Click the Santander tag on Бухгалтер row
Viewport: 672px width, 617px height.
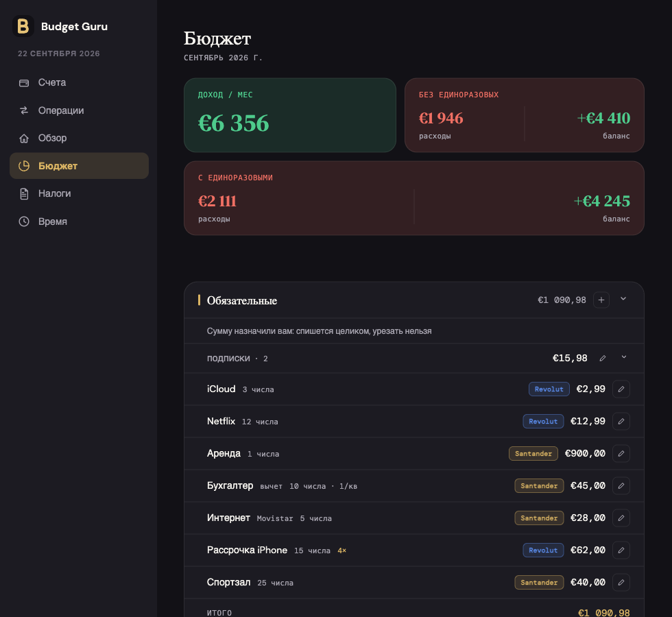pyautogui.click(x=539, y=485)
